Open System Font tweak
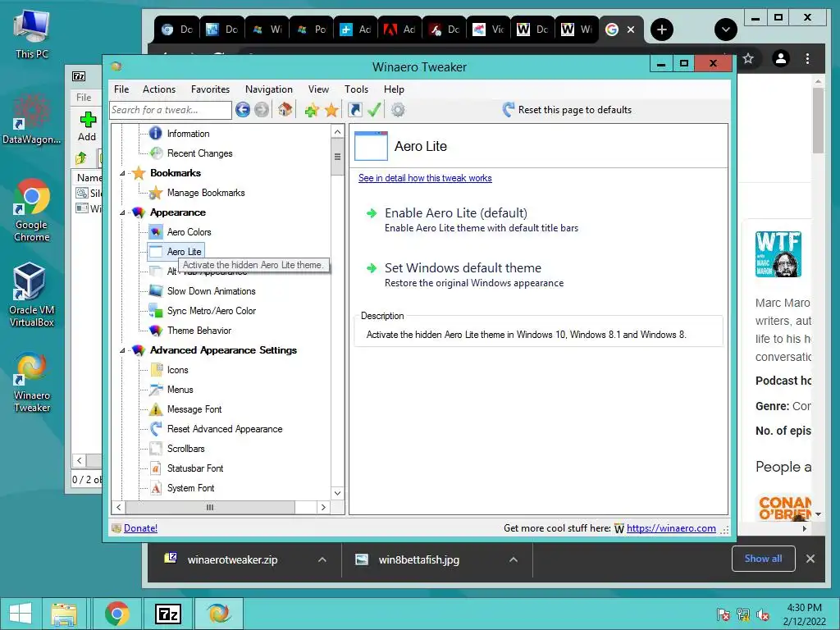 tap(190, 488)
